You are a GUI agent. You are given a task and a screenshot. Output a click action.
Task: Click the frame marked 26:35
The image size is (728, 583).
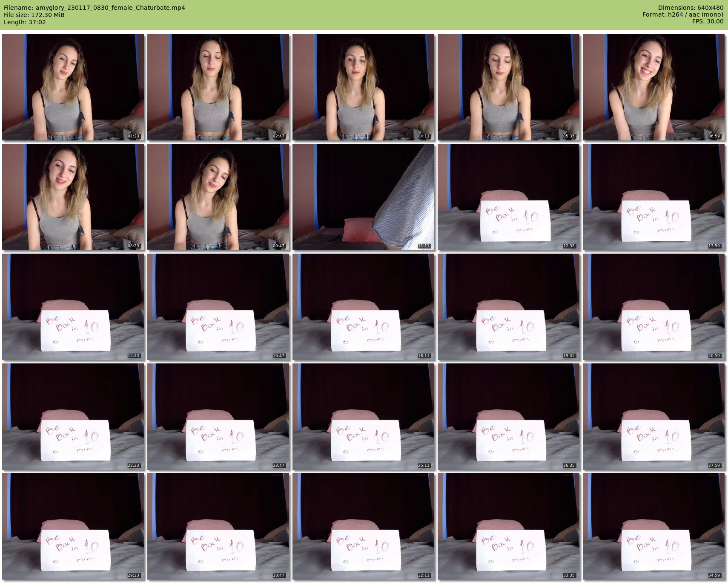pyautogui.click(x=509, y=417)
